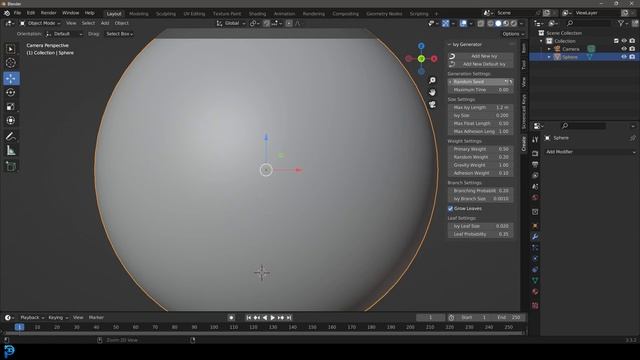Select the Scale tool
640x360 pixels.
point(11,107)
